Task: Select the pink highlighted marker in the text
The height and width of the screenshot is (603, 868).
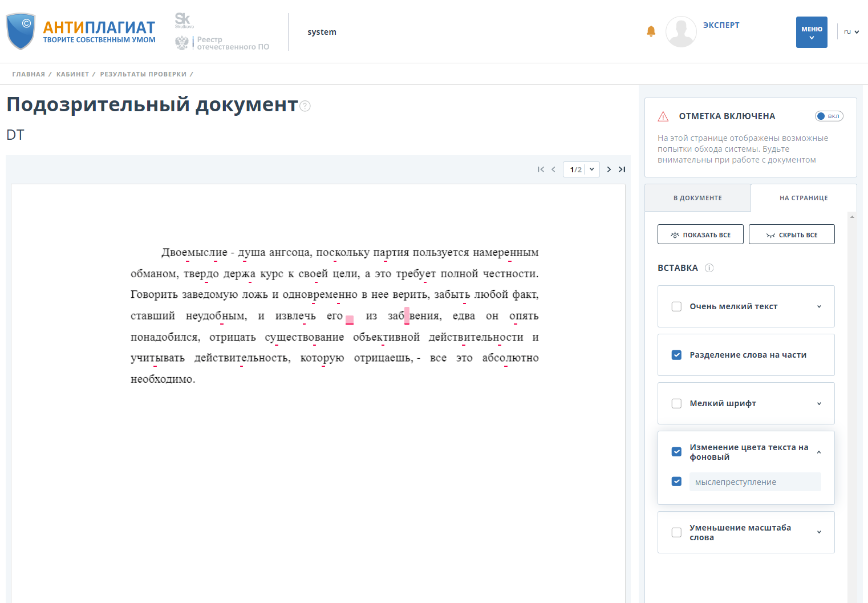Action: click(350, 319)
